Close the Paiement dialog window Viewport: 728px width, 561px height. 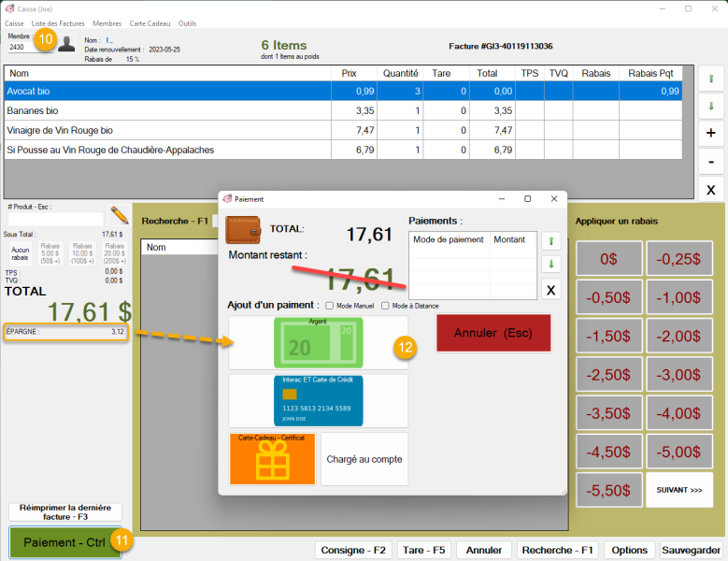(554, 199)
